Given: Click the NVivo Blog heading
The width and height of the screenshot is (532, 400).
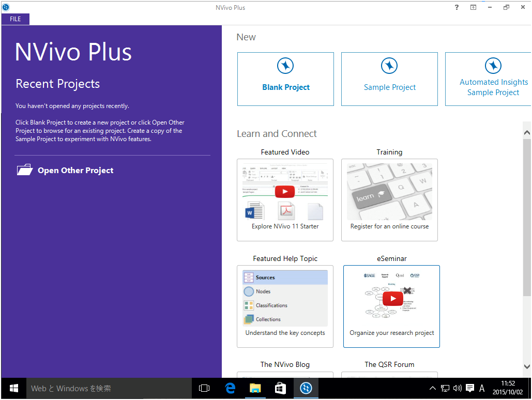Looking at the screenshot, I should (x=285, y=364).
